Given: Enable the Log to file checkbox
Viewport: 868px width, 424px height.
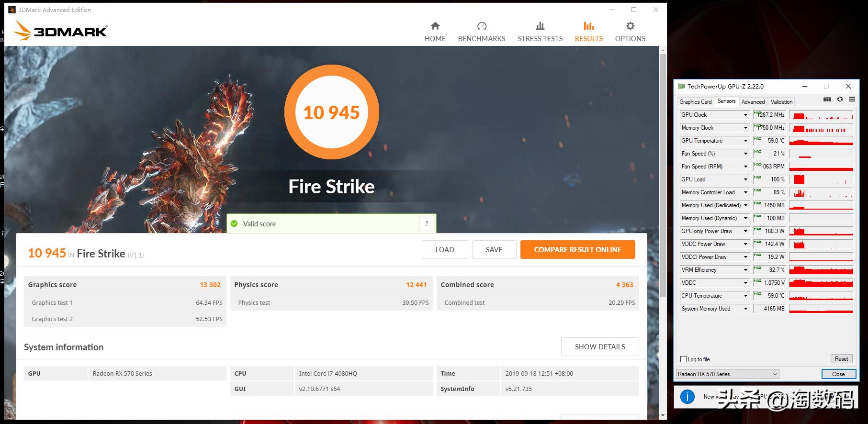Looking at the screenshot, I should 683,359.
